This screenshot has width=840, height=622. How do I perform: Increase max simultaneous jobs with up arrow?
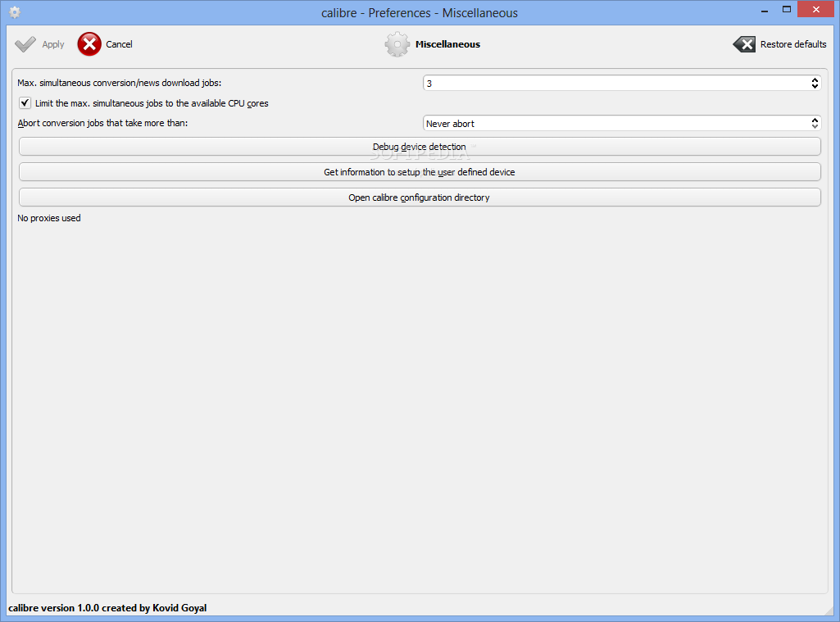[x=815, y=79]
